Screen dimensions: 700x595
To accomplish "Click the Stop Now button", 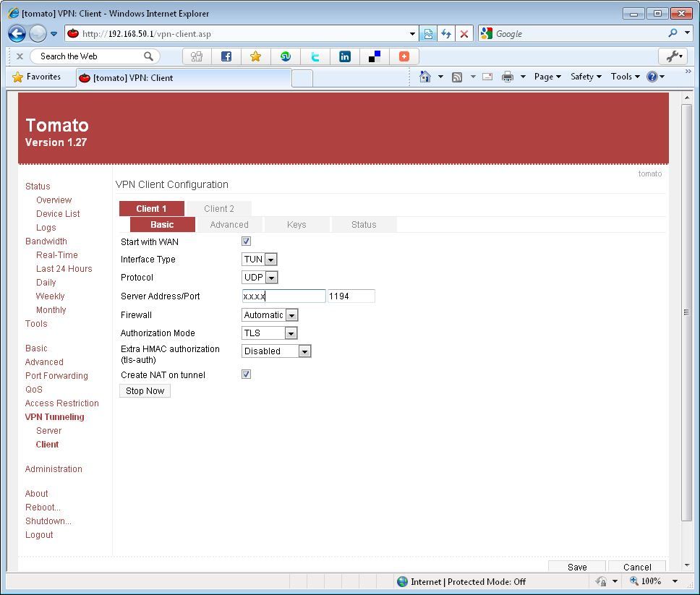I will click(x=144, y=390).
